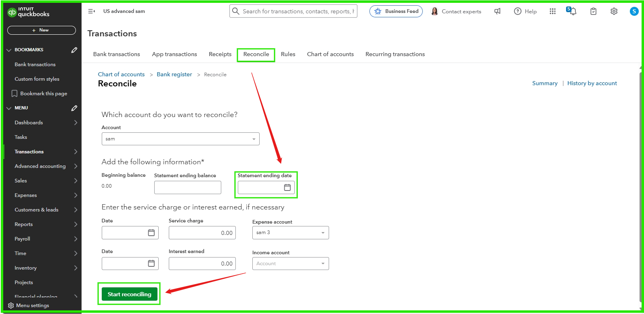Expand the Time submenu arrow
The width and height of the screenshot is (644, 314).
coord(76,253)
